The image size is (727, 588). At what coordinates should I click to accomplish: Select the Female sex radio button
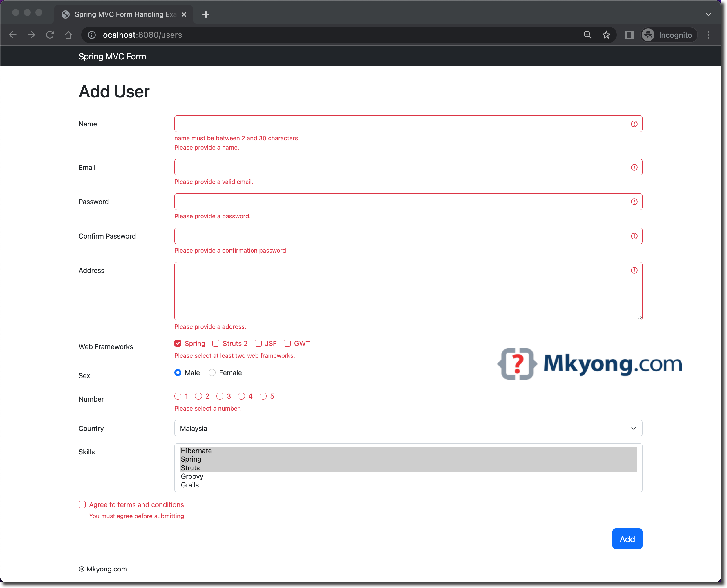point(212,373)
